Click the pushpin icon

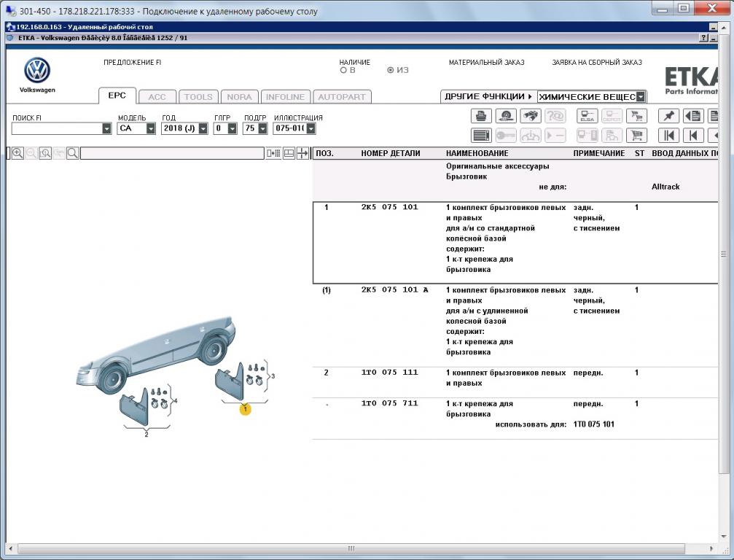click(x=668, y=116)
